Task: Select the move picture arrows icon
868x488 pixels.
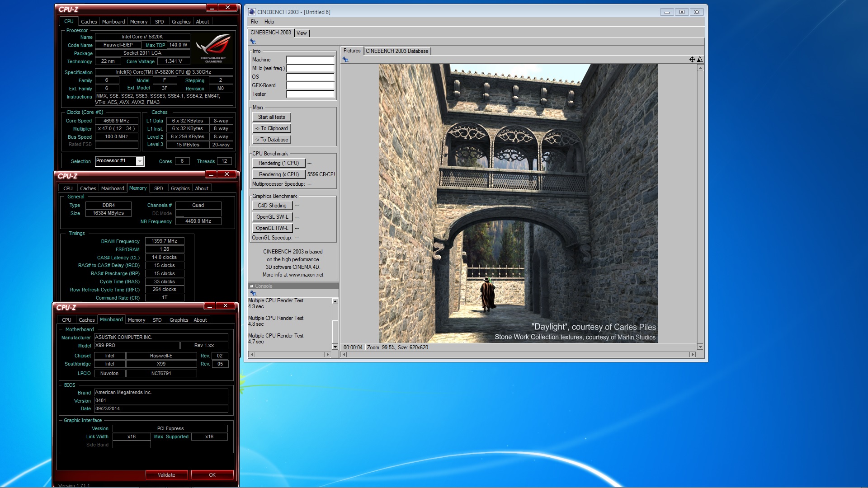Action: click(692, 60)
